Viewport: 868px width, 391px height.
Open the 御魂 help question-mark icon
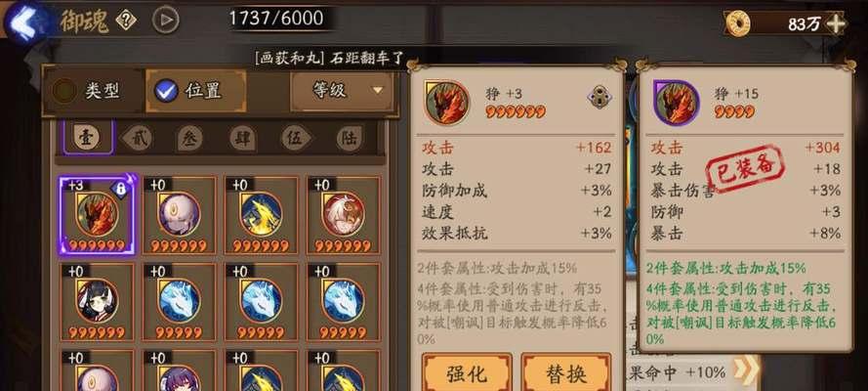coord(126,22)
